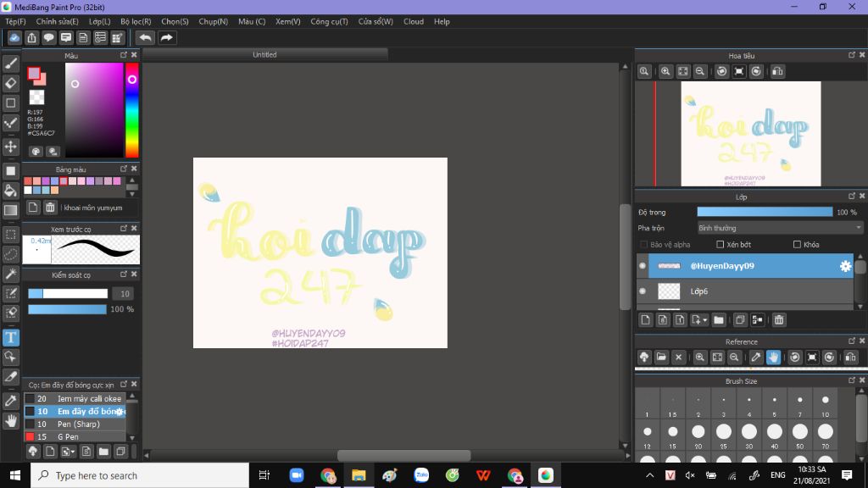Select the Eraser tool in left toolbar
This screenshot has height=488, width=868.
click(x=11, y=83)
